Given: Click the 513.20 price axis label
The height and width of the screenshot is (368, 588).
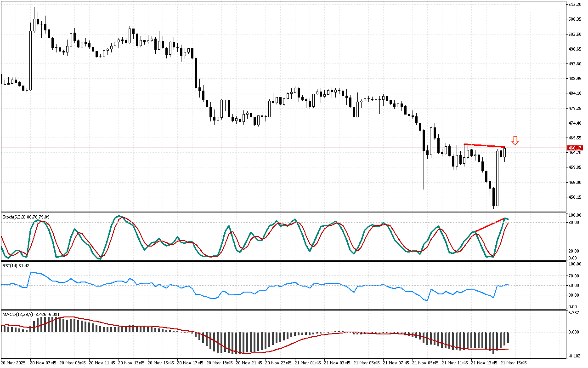Looking at the screenshot, I should (575, 5).
